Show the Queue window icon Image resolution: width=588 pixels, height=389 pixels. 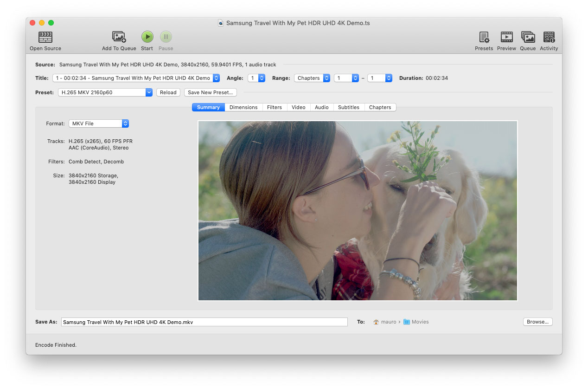point(528,37)
